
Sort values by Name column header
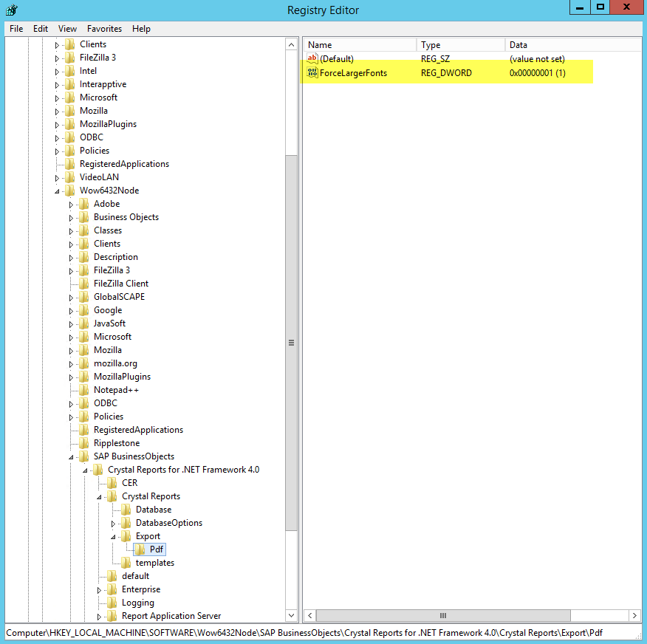(360, 44)
